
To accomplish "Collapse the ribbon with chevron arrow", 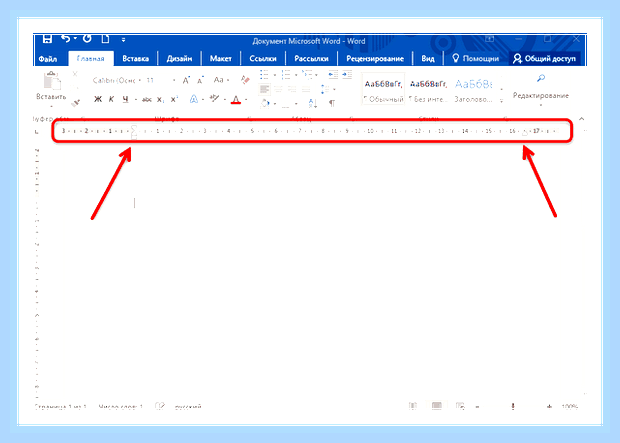I will click(x=581, y=119).
